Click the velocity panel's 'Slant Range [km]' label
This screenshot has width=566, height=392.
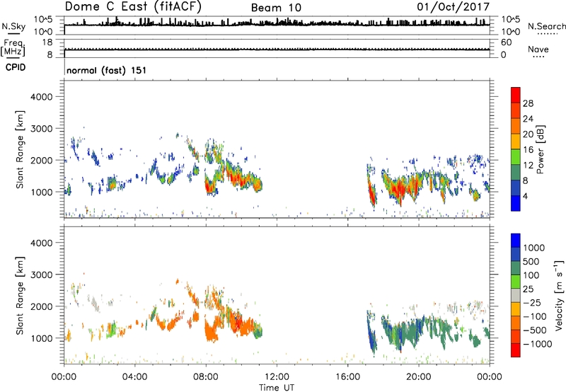20,295
